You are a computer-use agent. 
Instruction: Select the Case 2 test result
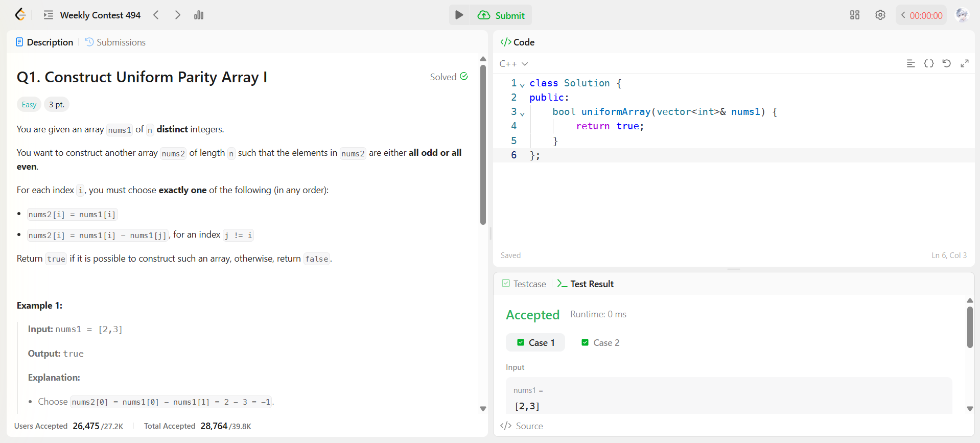coord(600,343)
